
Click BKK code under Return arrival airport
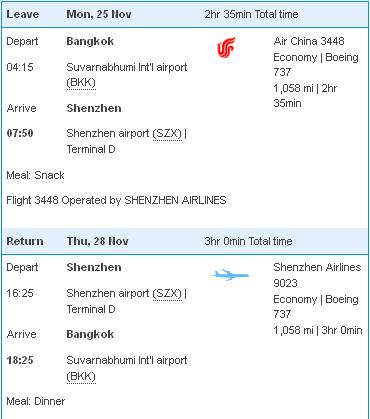click(81, 376)
